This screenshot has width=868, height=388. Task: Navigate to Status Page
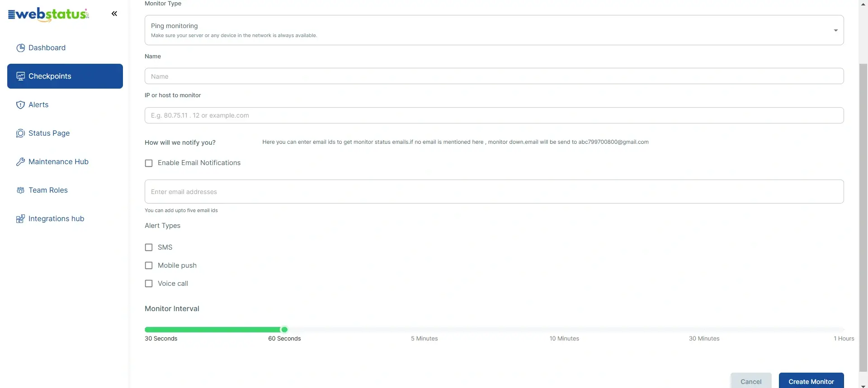pos(65,133)
